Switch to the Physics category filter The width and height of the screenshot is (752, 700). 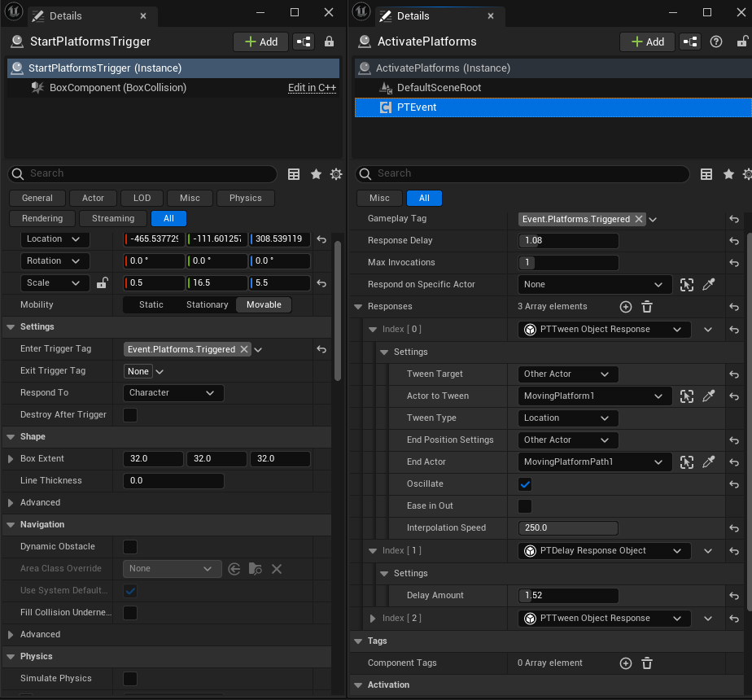pyautogui.click(x=245, y=198)
